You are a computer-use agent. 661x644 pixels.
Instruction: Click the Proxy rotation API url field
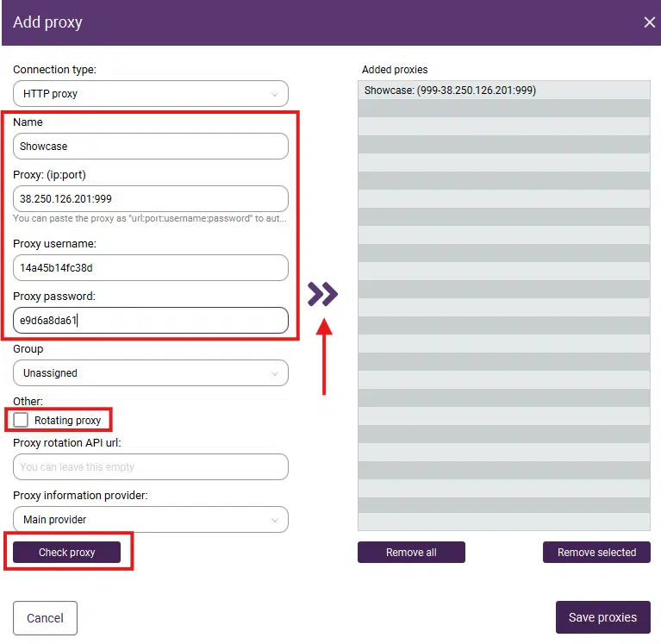coord(150,466)
